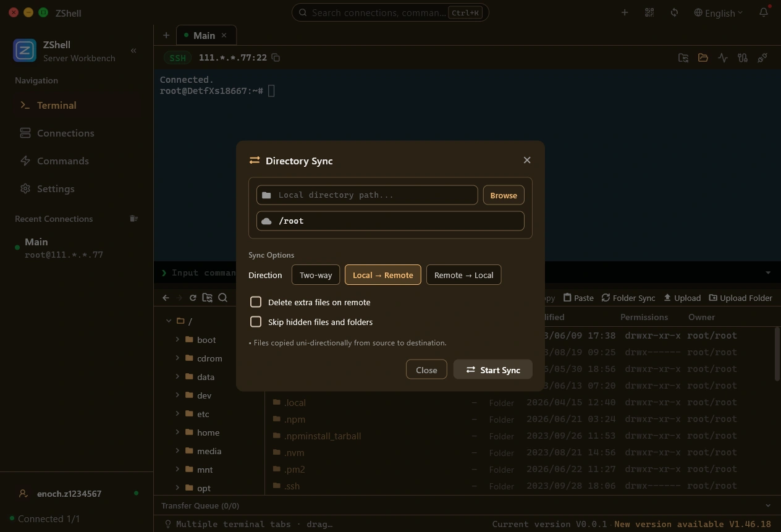Click the port forwarding cable icon
Viewport: 781px width, 532px height.
[x=743, y=57]
